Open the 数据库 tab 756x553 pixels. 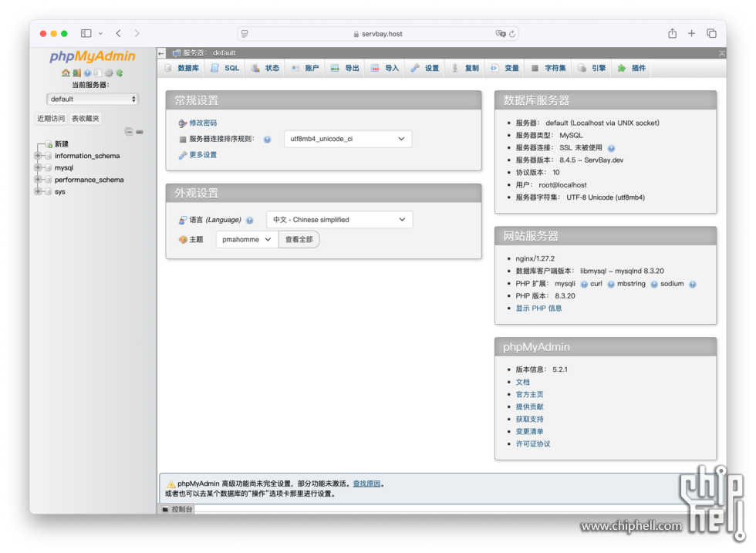(x=182, y=68)
